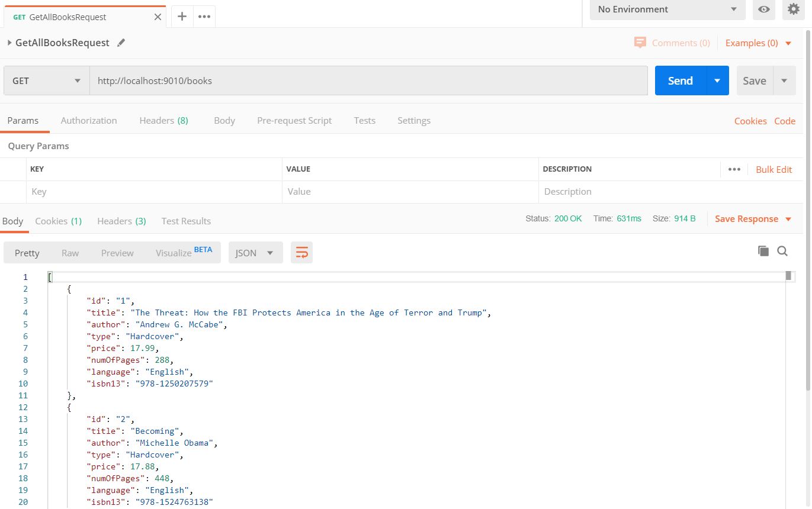
Task: Search the response with magnifier icon
Action: (x=782, y=251)
